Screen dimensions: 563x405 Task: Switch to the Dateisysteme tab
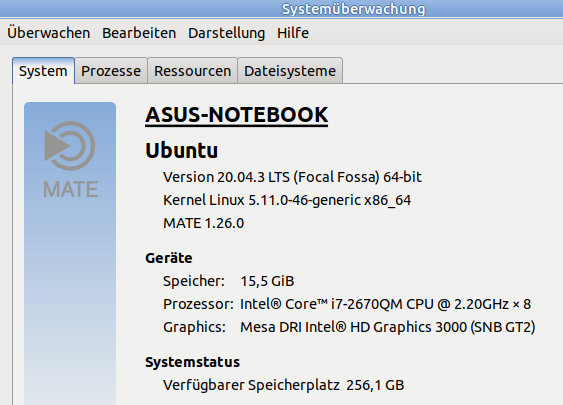(290, 71)
